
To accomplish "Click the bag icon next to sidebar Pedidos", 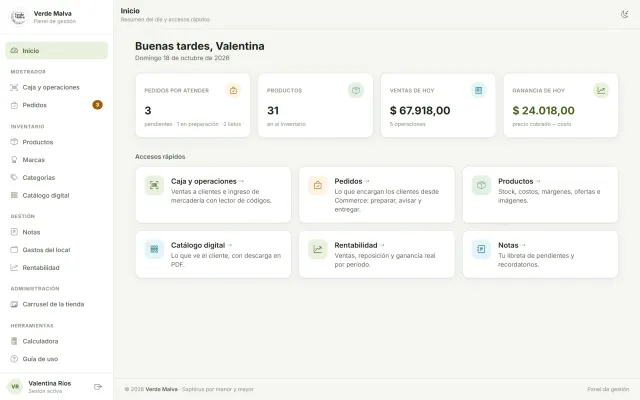I will 14,105.
